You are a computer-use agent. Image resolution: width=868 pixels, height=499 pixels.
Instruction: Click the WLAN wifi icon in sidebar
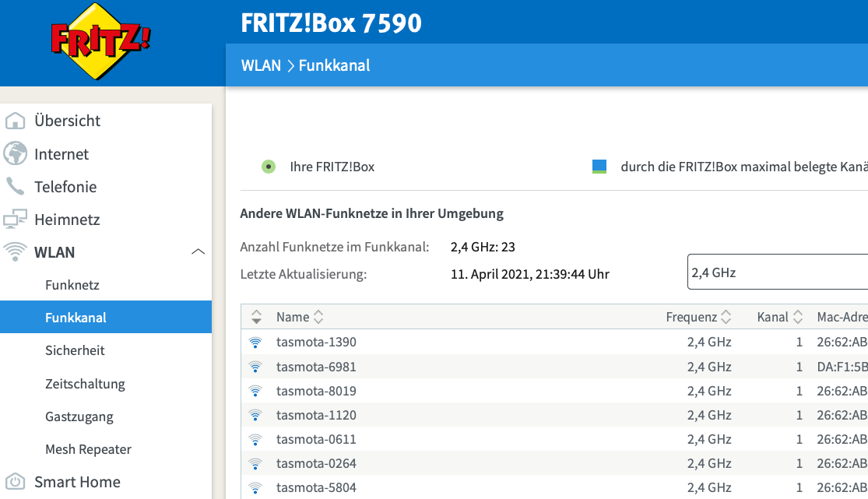tap(15, 252)
